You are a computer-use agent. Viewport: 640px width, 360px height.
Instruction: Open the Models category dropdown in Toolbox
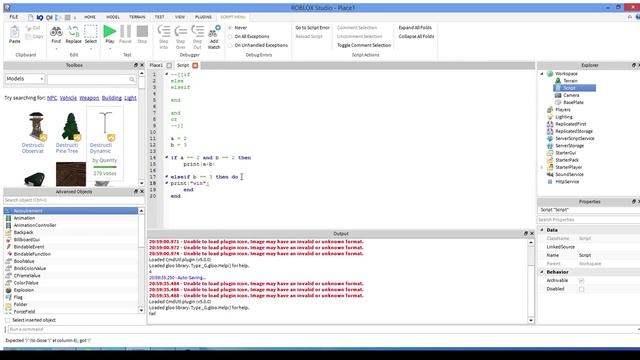pos(24,79)
